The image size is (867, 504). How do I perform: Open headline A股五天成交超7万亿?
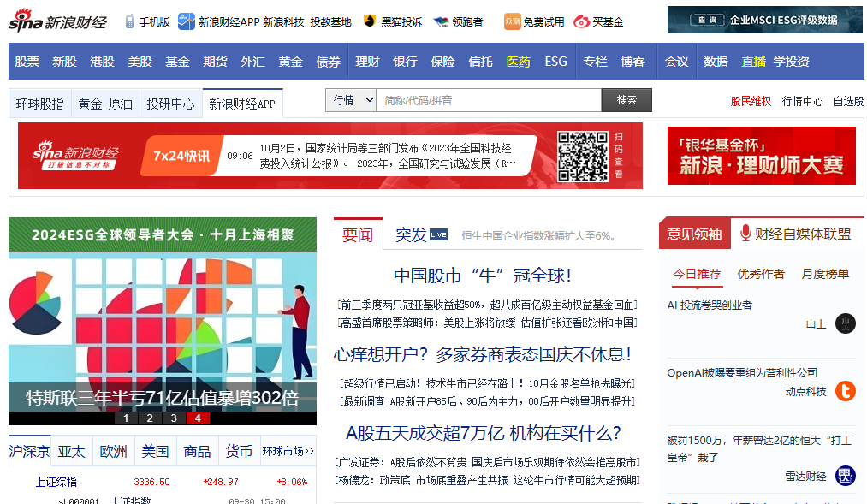point(484,433)
